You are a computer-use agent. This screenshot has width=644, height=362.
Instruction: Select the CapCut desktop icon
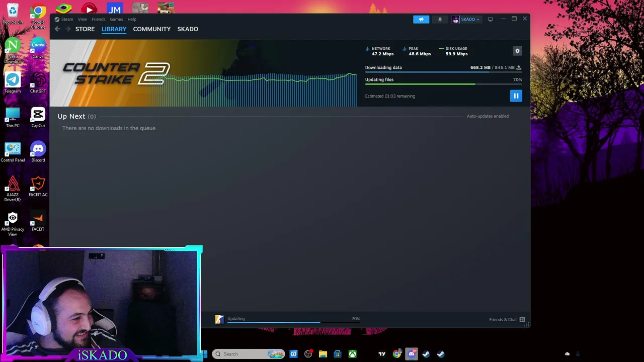38,117
